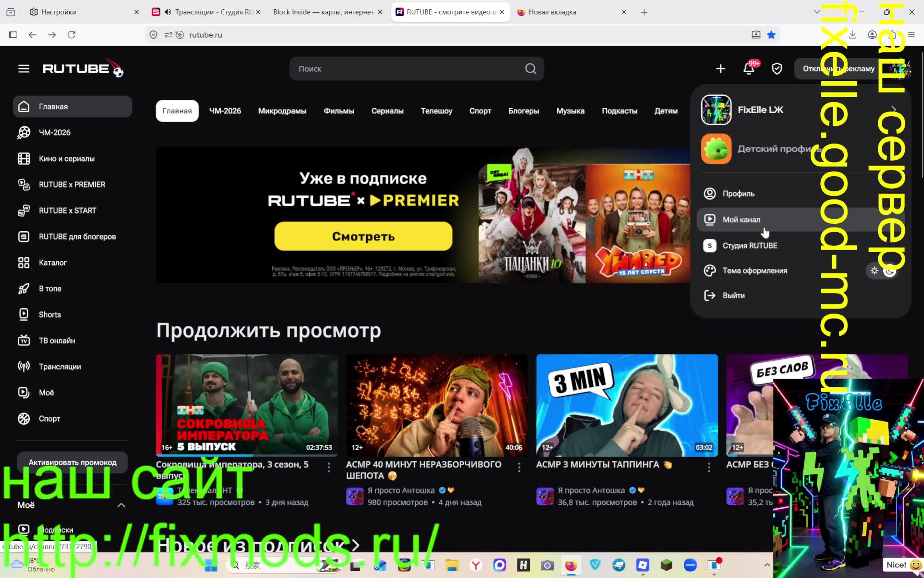Select the Микродрамы category tab
The width and height of the screenshot is (924, 578).
(282, 111)
